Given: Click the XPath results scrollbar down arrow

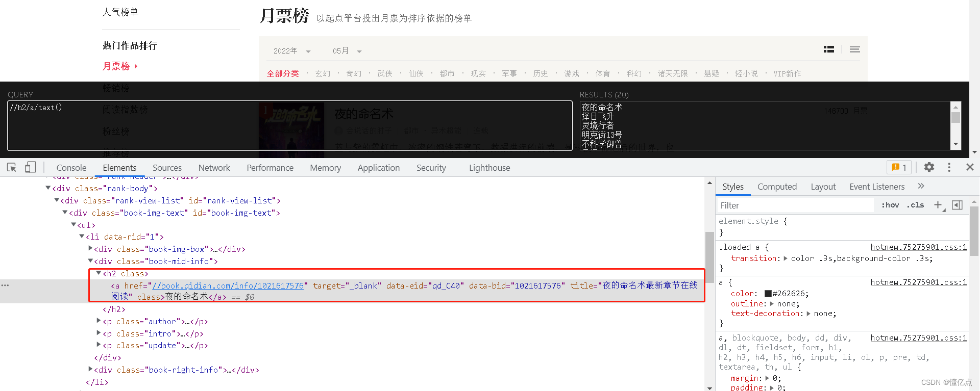Looking at the screenshot, I should click(955, 144).
